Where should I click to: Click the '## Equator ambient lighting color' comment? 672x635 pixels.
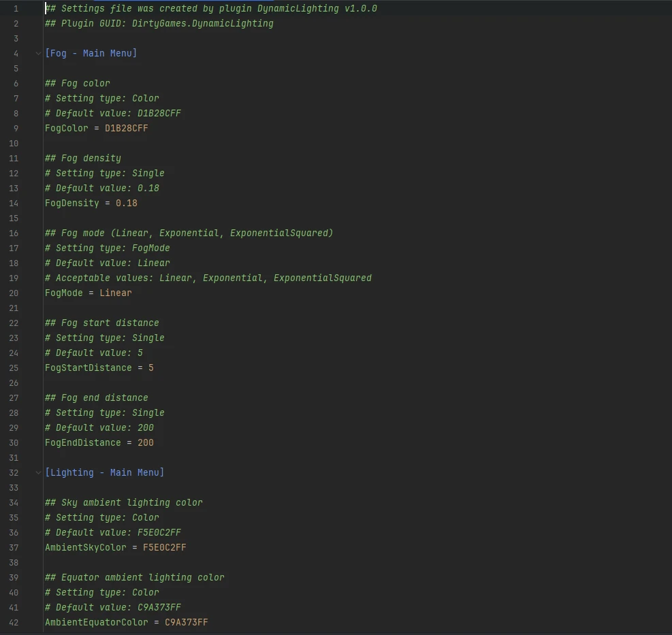pyautogui.click(x=135, y=578)
